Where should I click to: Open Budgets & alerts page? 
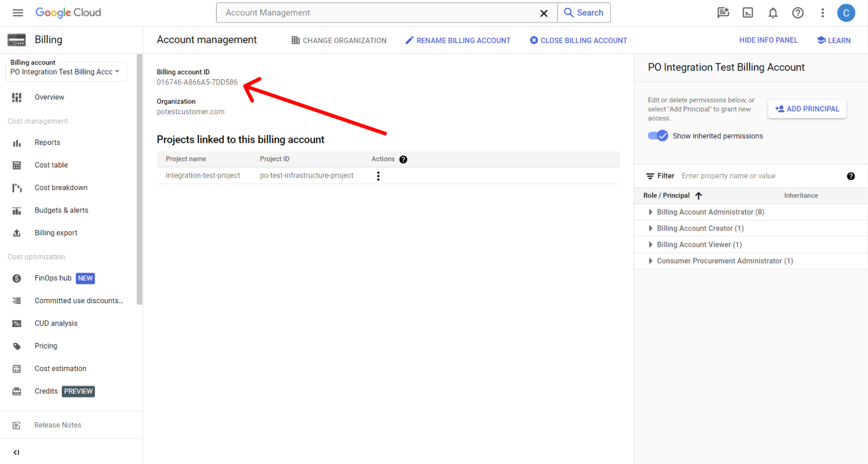[x=61, y=210]
